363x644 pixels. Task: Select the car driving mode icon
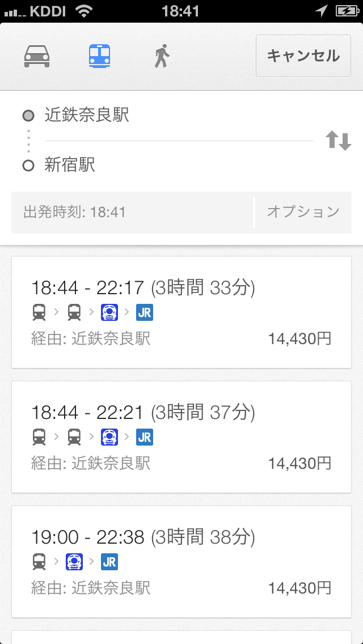tap(37, 56)
